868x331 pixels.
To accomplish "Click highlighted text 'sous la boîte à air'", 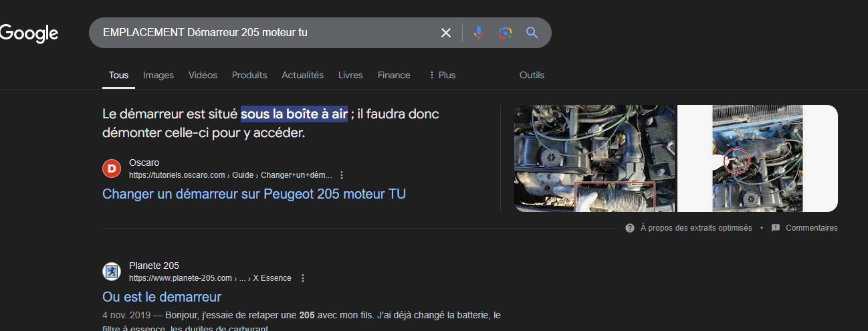I will pyautogui.click(x=294, y=114).
